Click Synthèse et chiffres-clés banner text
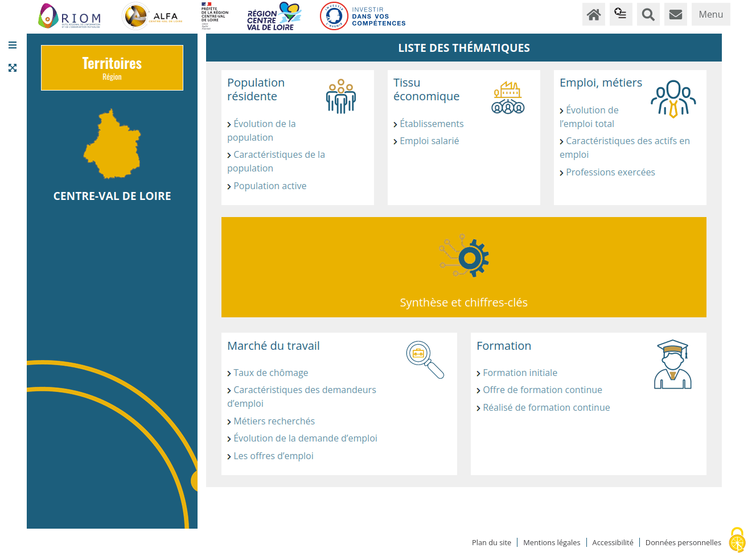 coord(463,303)
